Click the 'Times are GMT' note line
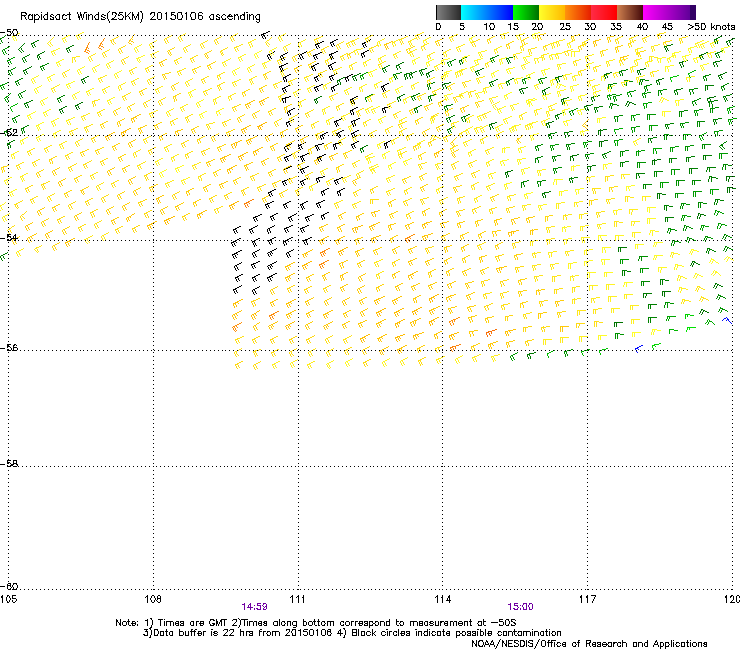 click(316, 623)
